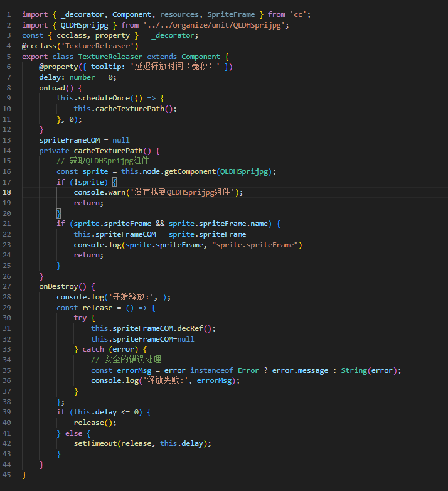This screenshot has height=491, width=448.
Task: Click 'warn' in console.warn
Action: tap(117, 192)
